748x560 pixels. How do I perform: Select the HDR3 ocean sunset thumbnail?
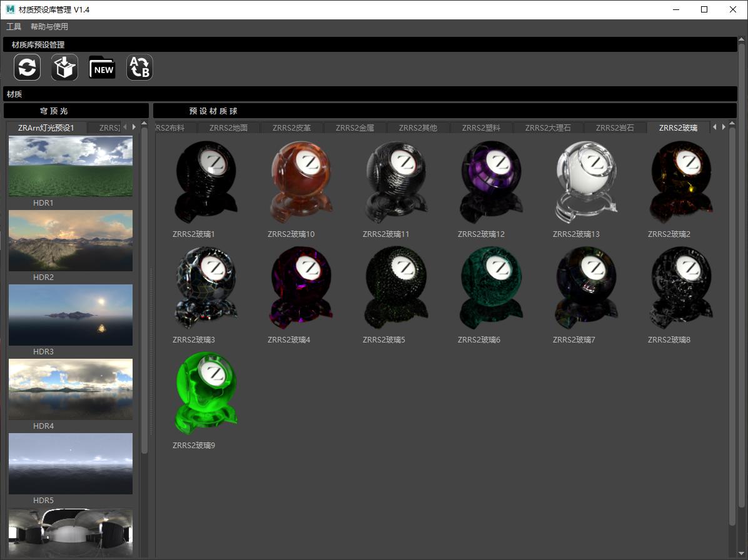pyautogui.click(x=71, y=315)
